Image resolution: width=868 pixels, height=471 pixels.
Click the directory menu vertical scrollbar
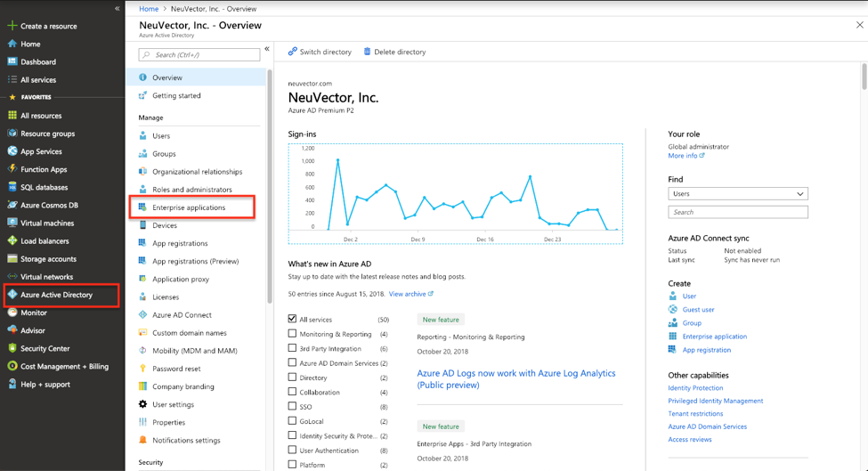coord(270,186)
